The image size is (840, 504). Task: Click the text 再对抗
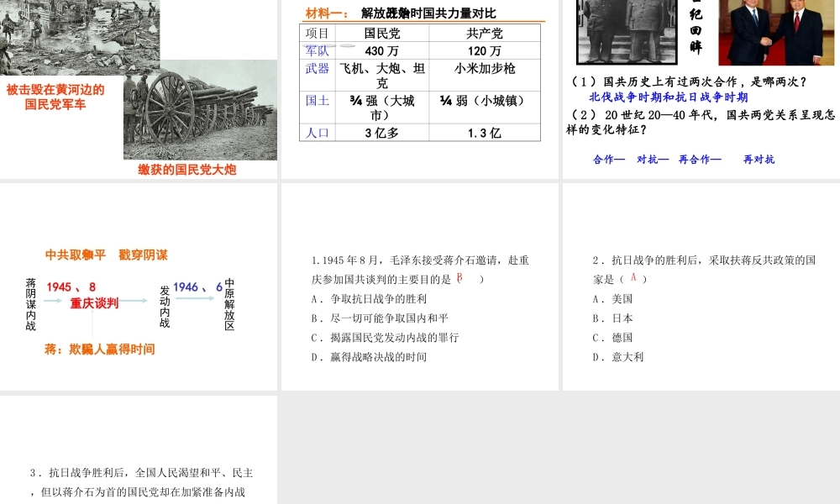(759, 159)
